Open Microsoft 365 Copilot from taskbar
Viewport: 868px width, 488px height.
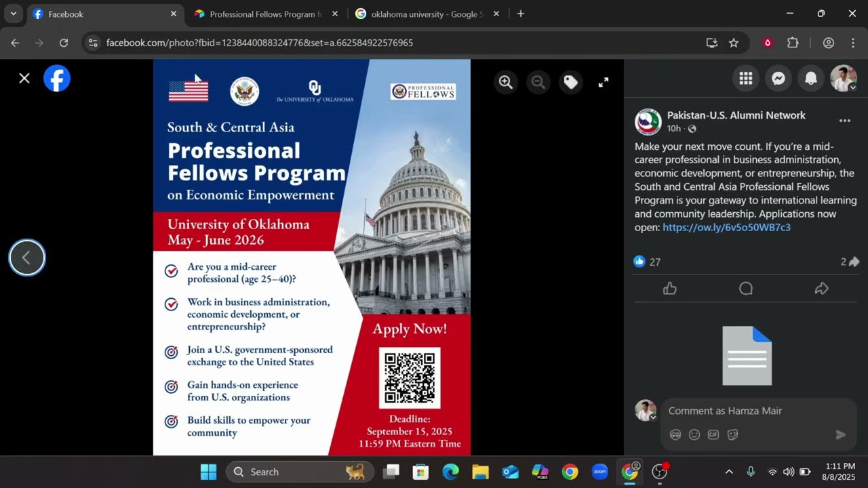pos(540,472)
